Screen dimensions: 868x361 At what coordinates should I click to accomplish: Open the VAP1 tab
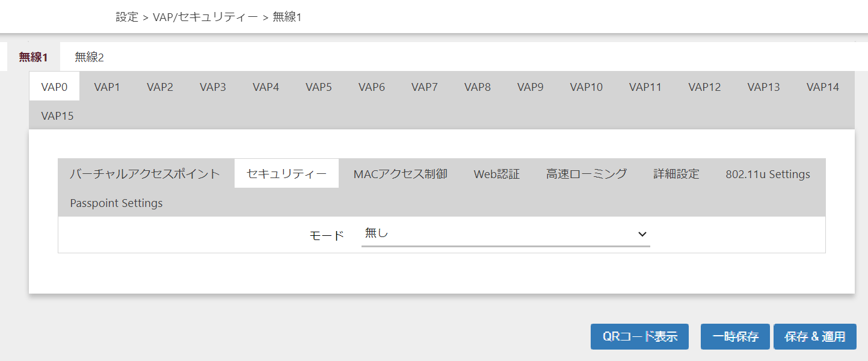[x=107, y=87]
